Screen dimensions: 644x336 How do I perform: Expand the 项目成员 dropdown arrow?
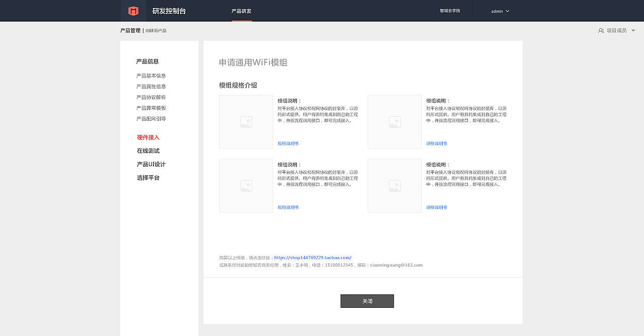pyautogui.click(x=633, y=30)
